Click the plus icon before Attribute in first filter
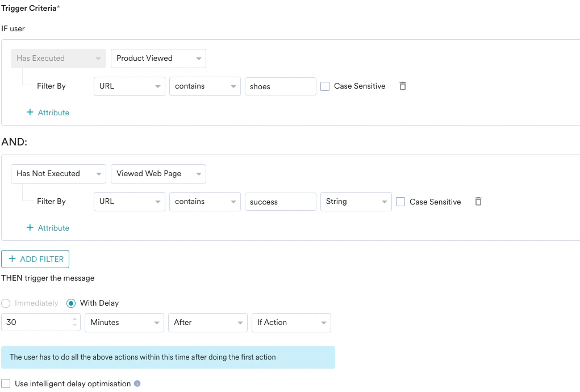This screenshot has width=580, height=392. click(x=30, y=112)
